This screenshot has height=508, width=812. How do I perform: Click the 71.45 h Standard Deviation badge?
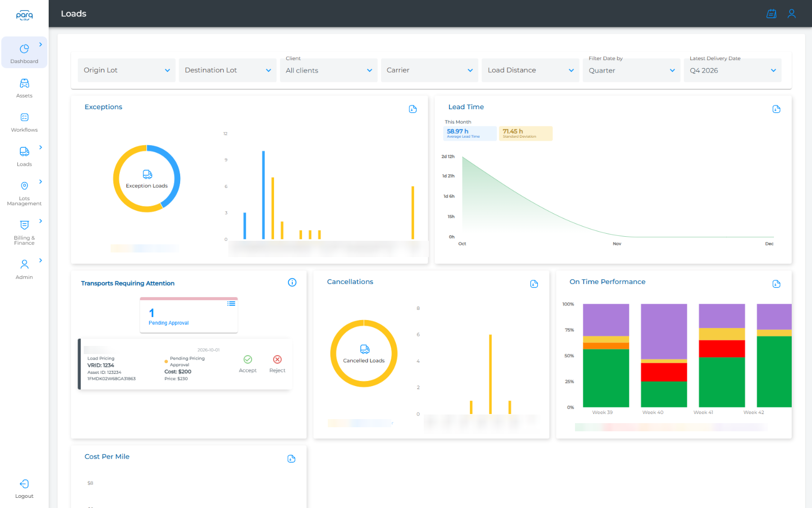click(526, 133)
